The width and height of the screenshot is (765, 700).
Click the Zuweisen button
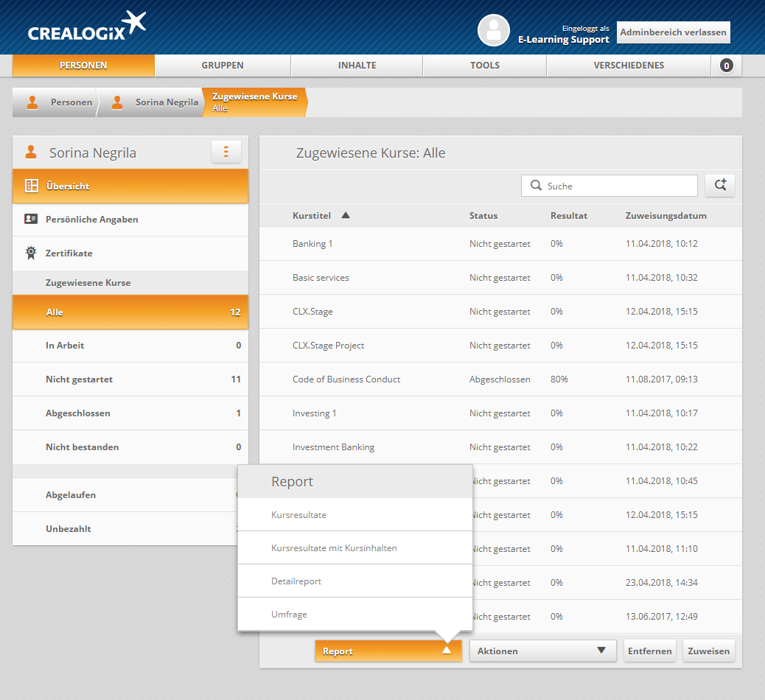[x=708, y=651]
